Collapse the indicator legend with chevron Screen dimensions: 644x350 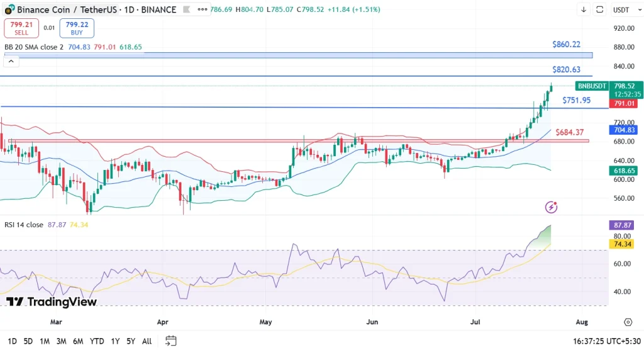pos(11,61)
